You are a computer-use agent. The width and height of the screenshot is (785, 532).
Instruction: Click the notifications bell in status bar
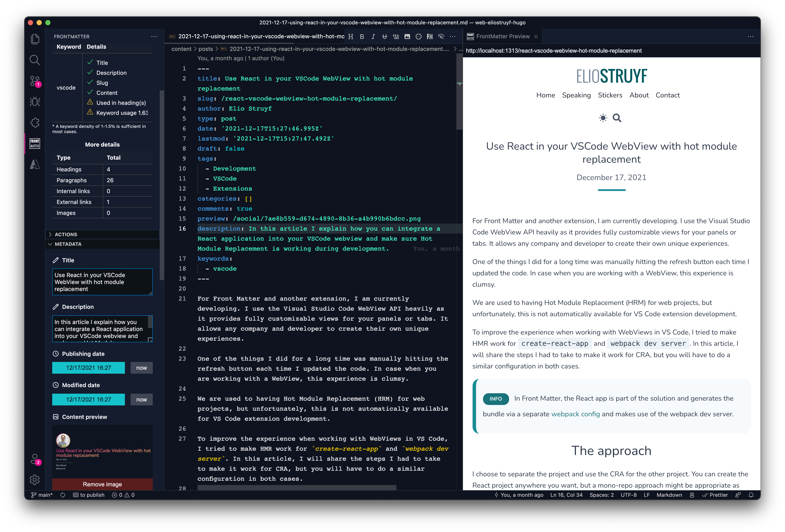[x=751, y=495]
